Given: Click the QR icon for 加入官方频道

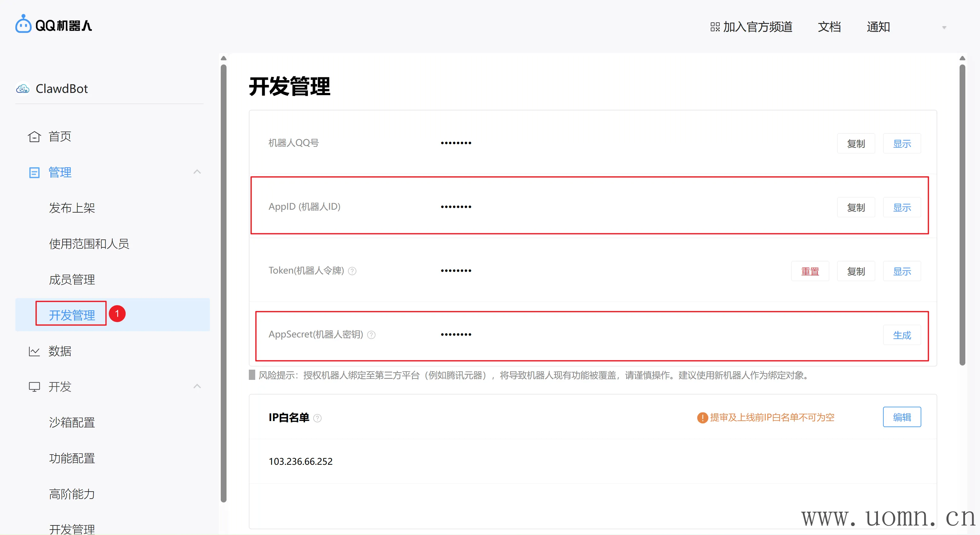Looking at the screenshot, I should [x=715, y=27].
